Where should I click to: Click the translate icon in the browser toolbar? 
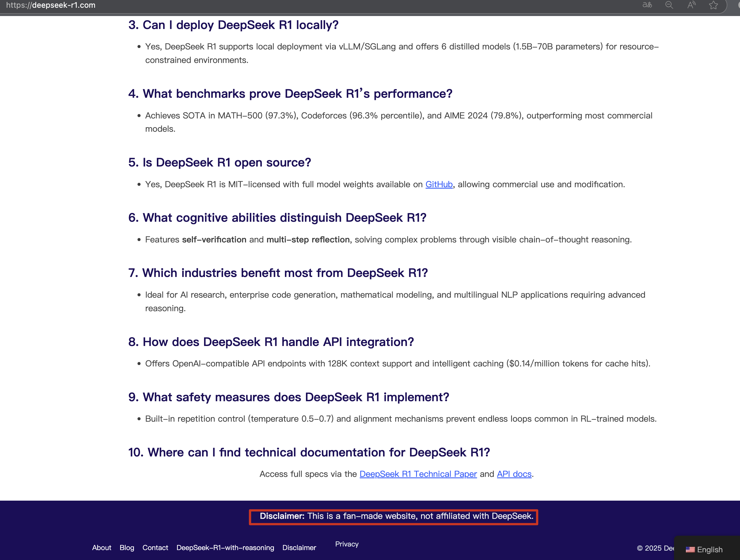click(x=648, y=5)
